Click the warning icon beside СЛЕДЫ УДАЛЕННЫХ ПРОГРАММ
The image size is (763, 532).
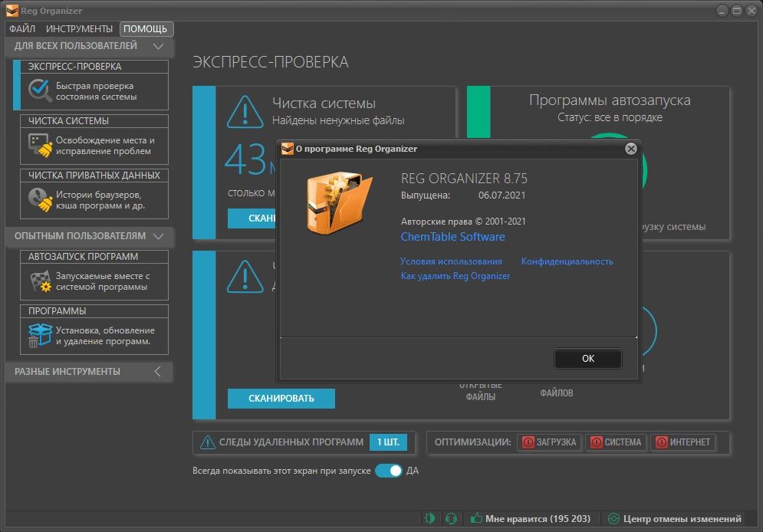(x=208, y=442)
